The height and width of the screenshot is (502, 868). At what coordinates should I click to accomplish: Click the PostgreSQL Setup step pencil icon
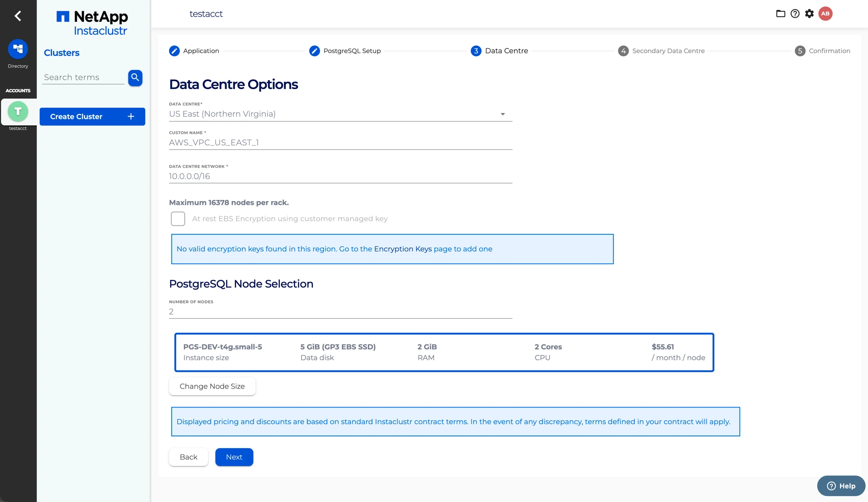click(315, 51)
